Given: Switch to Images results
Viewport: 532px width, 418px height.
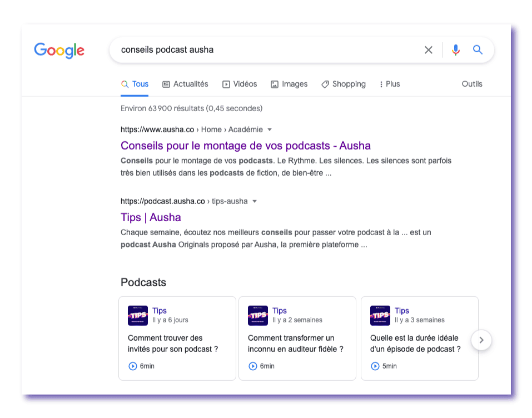Looking at the screenshot, I should 289,84.
